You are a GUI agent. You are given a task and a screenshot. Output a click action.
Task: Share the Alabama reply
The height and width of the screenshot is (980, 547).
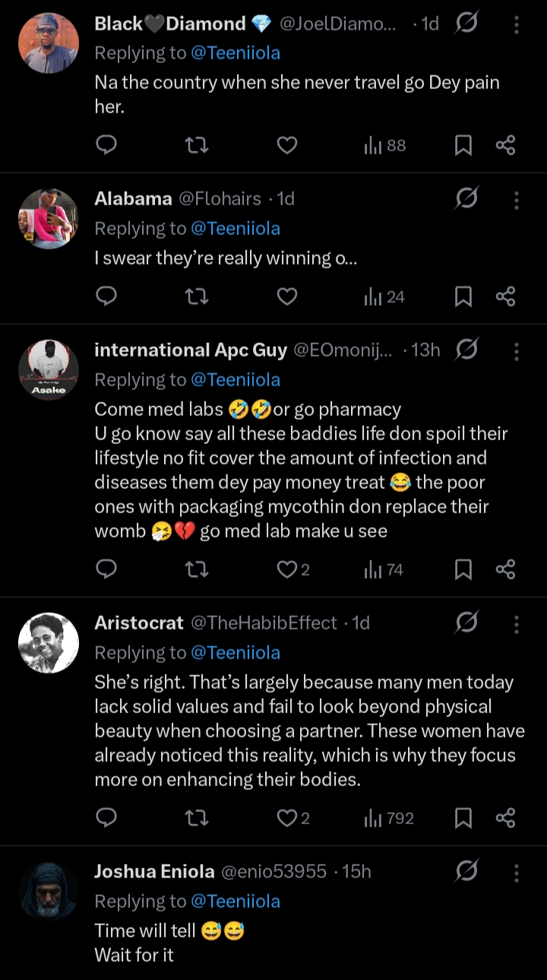point(505,297)
